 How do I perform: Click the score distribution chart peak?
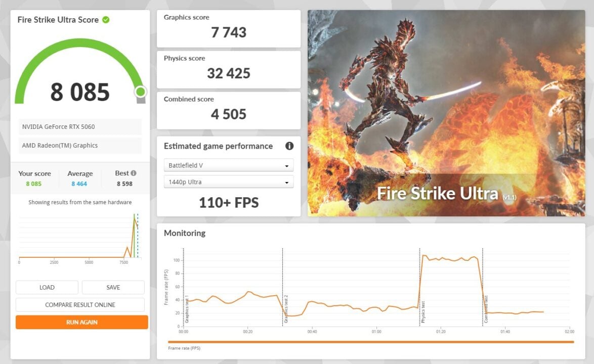point(135,219)
